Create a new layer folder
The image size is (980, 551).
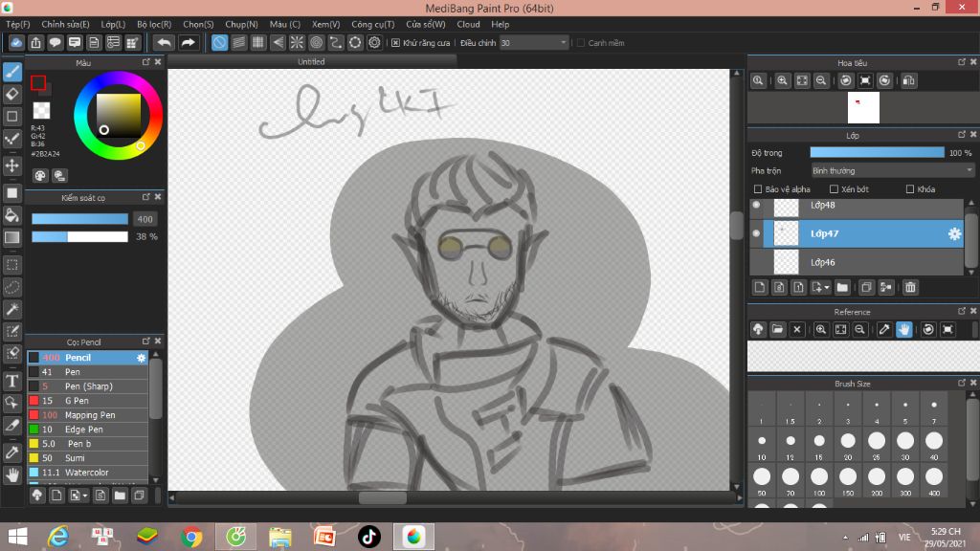842,287
